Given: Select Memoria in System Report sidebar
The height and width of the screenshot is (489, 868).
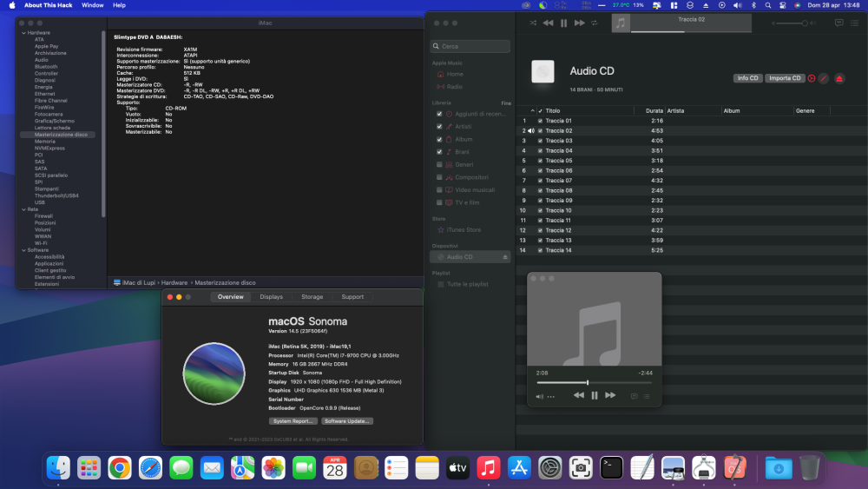Looking at the screenshot, I should pos(45,142).
